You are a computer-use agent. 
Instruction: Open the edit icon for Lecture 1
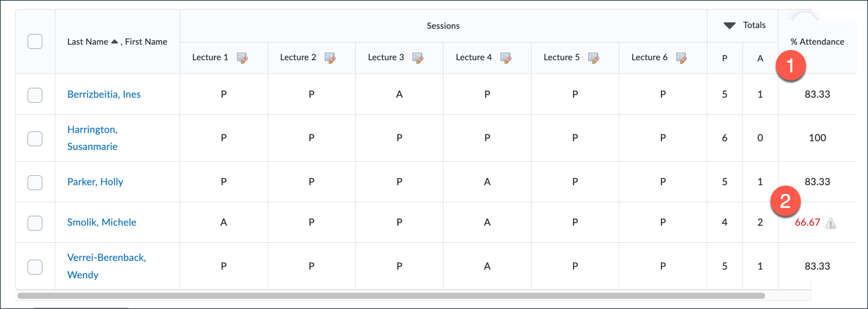click(x=243, y=57)
